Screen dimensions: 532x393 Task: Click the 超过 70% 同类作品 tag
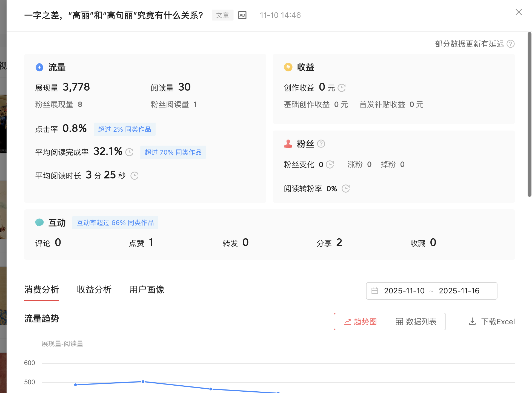coord(173,152)
